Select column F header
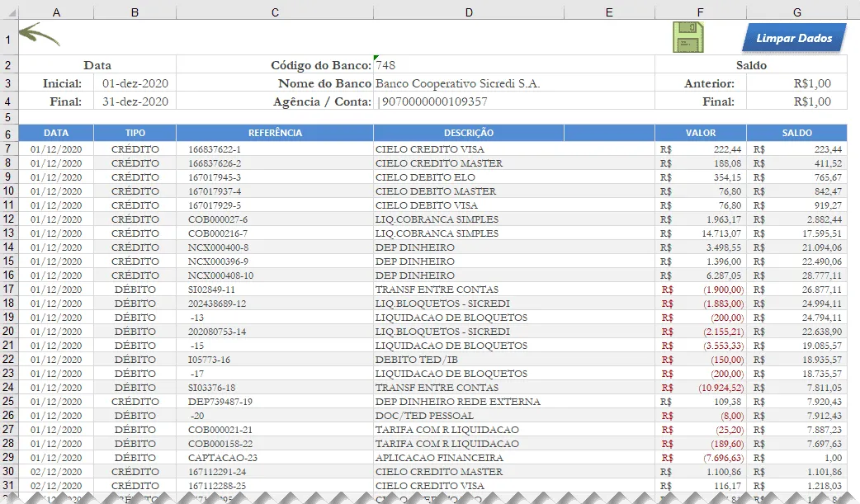 [x=701, y=12]
